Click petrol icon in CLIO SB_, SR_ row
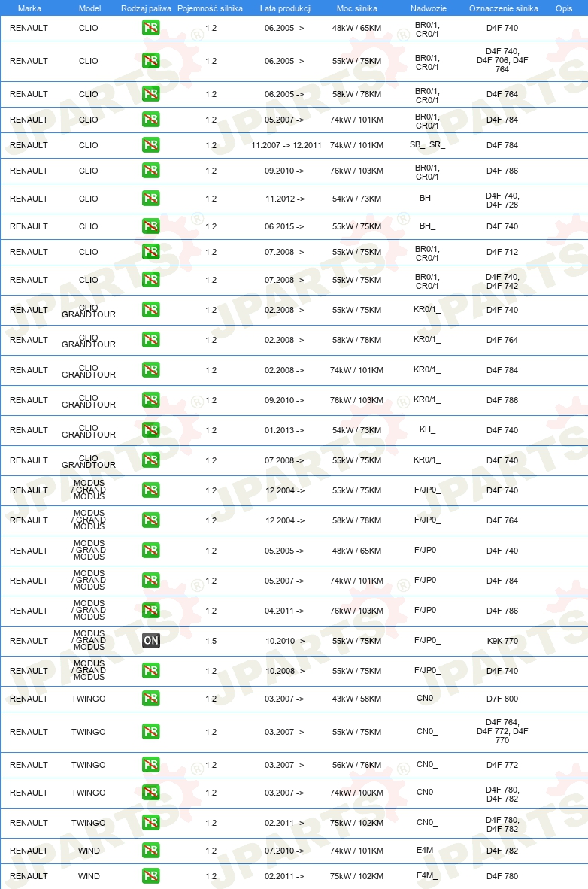 151,145
